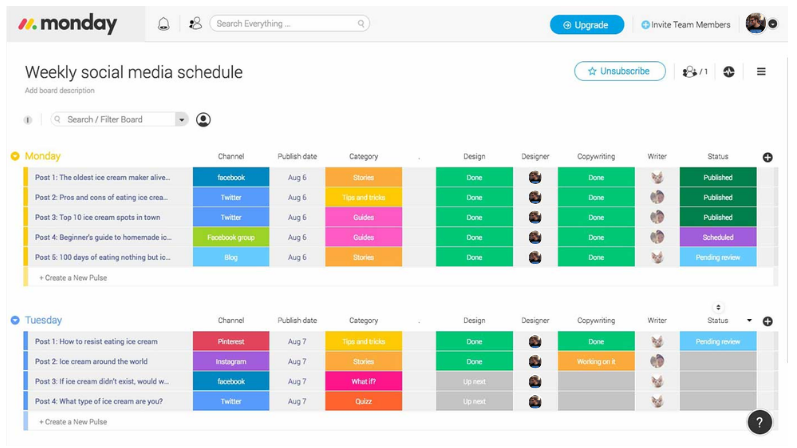
Task: Open the Tuesday Status column dropdown arrow
Action: (x=749, y=321)
